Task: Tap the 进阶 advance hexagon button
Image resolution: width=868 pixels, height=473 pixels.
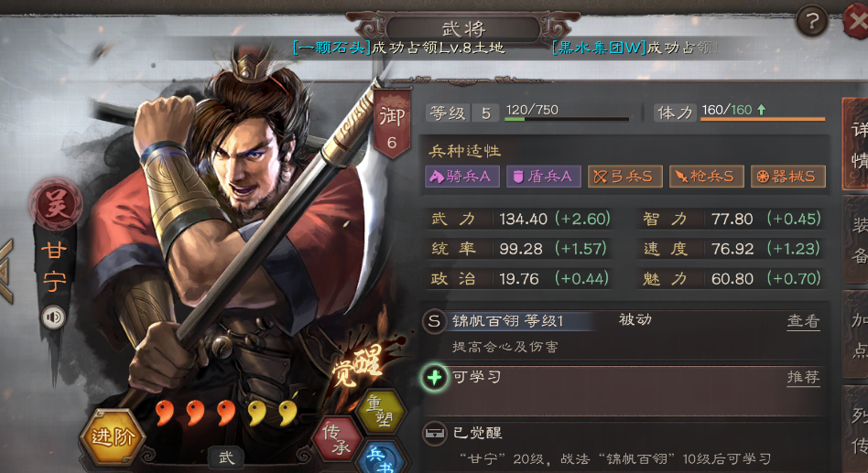Action: [x=113, y=437]
